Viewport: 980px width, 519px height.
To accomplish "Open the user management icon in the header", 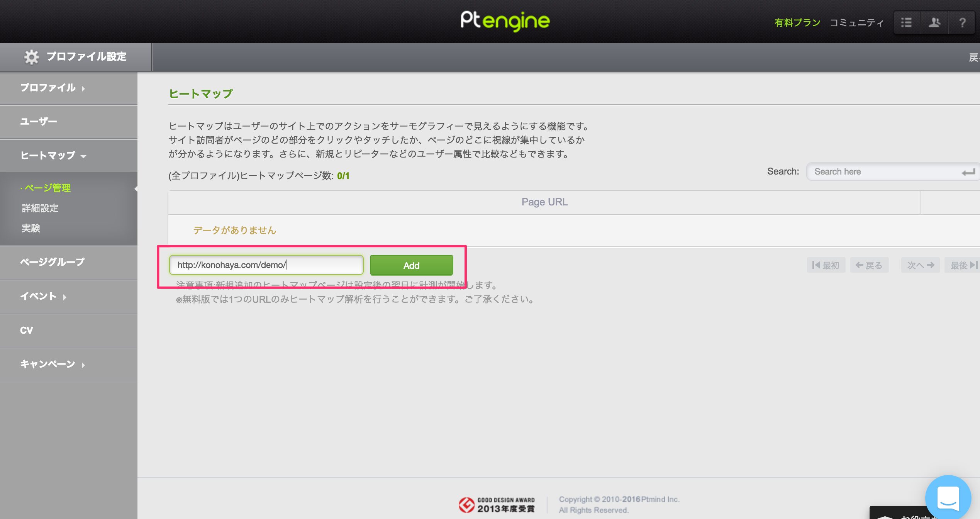I will (934, 22).
